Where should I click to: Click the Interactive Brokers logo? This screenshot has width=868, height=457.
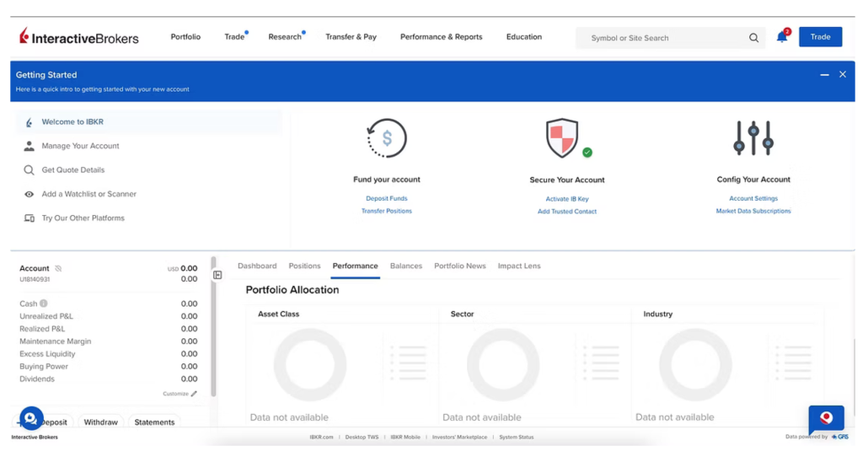click(x=78, y=37)
